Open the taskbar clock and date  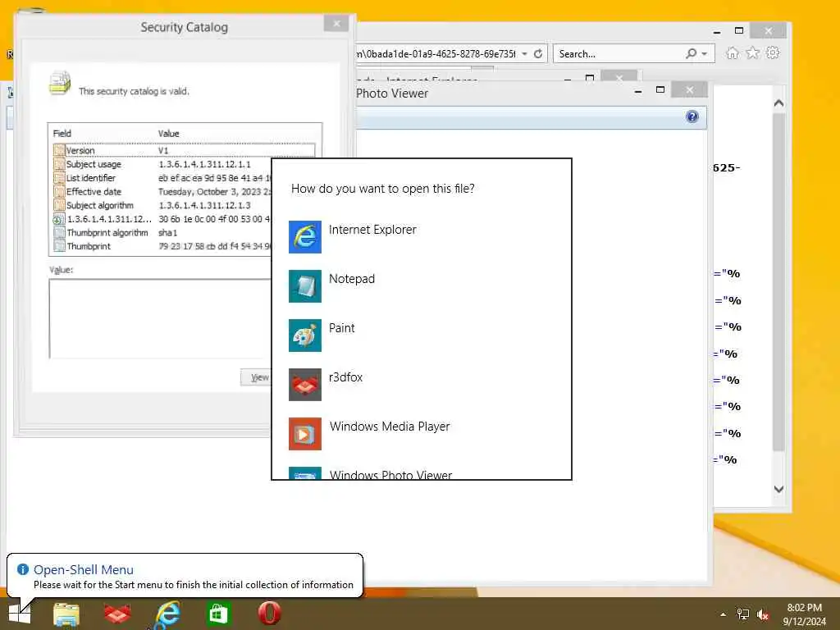point(804,614)
